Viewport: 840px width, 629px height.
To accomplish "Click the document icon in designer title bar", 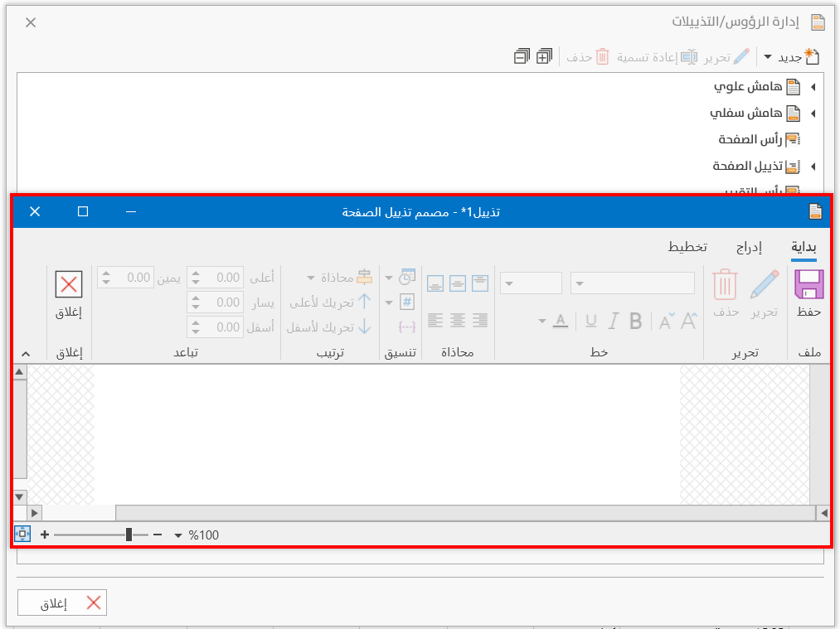I will point(815,211).
